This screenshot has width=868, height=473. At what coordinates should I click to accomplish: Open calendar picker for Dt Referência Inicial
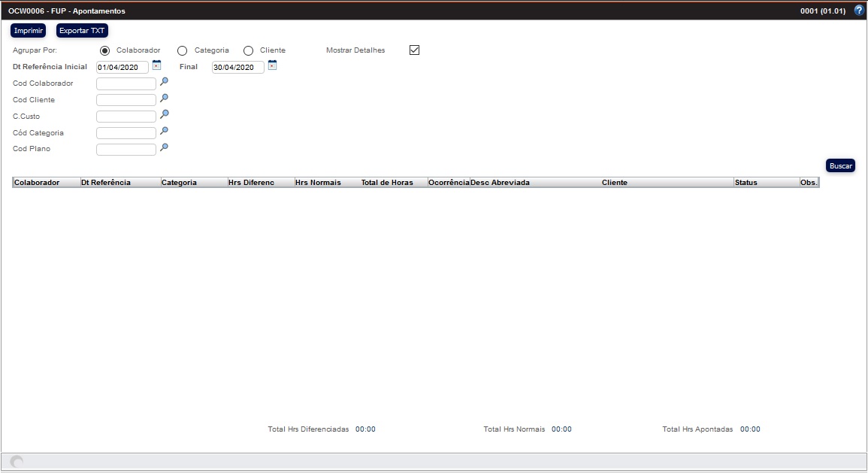(x=157, y=65)
